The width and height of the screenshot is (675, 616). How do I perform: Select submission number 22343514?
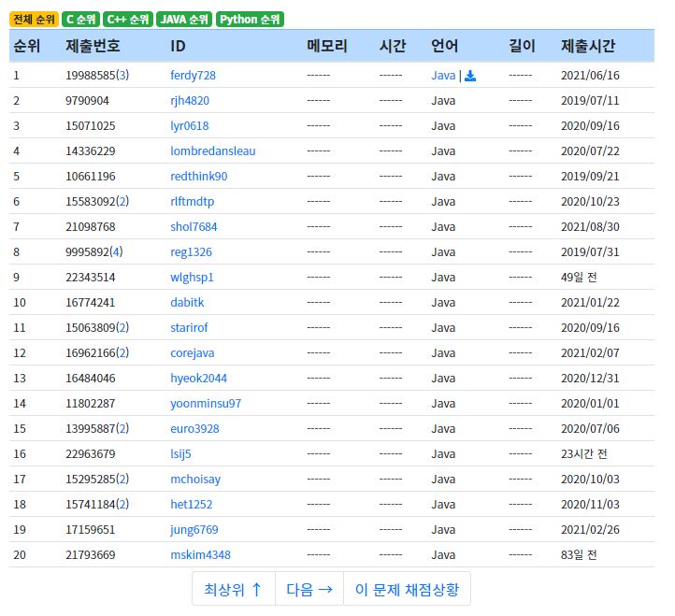[x=91, y=278]
